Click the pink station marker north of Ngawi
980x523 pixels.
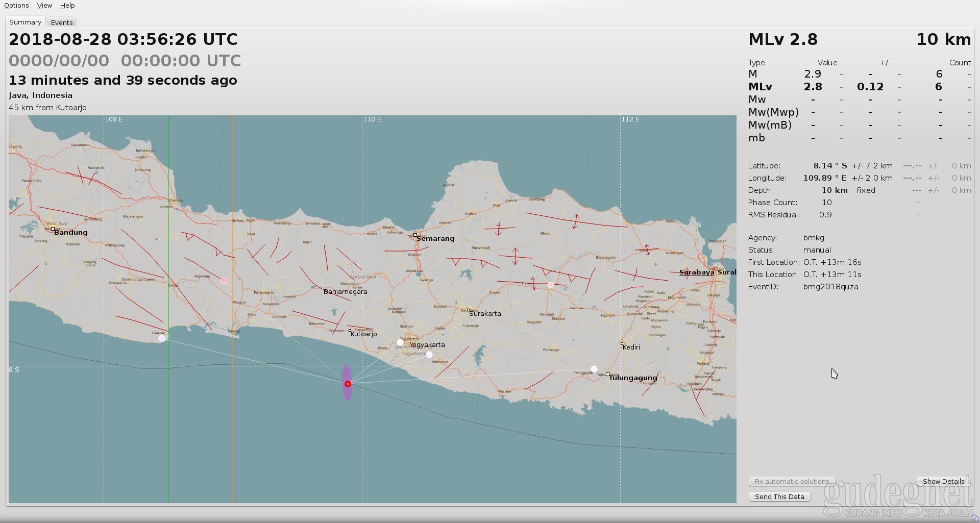click(550, 285)
